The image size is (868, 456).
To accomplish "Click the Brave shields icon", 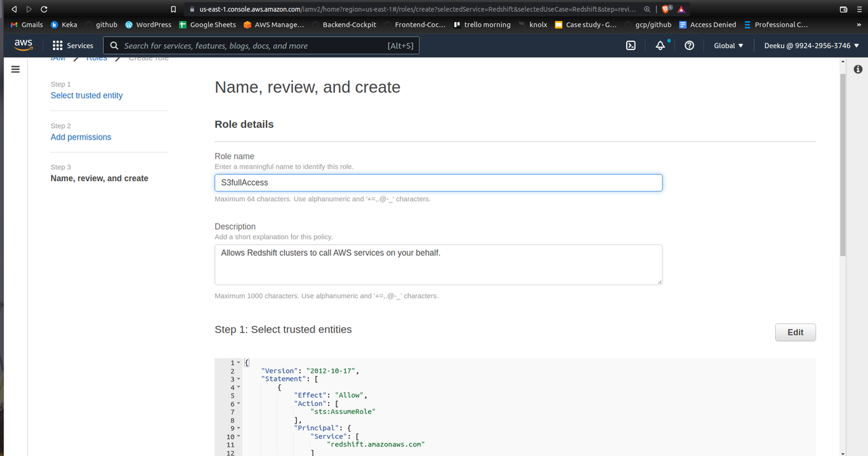I will 665,9.
